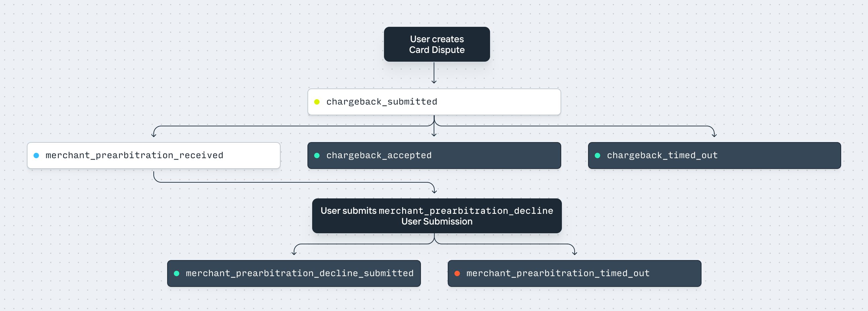Select the User creates Card Dispute node
Viewport: 868px width, 311px height.
[x=437, y=44]
